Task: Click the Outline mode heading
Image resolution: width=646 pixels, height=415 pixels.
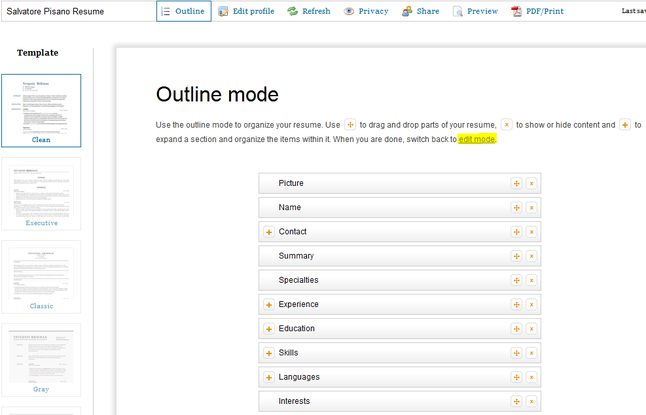Action: point(217,94)
